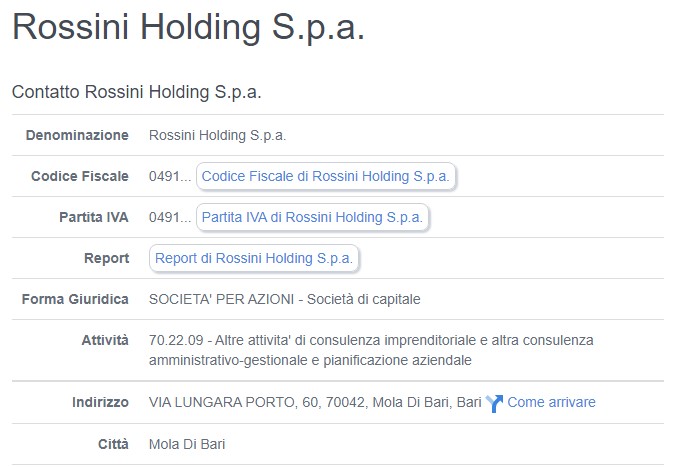This screenshot has width=690, height=467.
Task: Click the Denominazione value Rossini Holding S.p.a.
Action: point(217,136)
